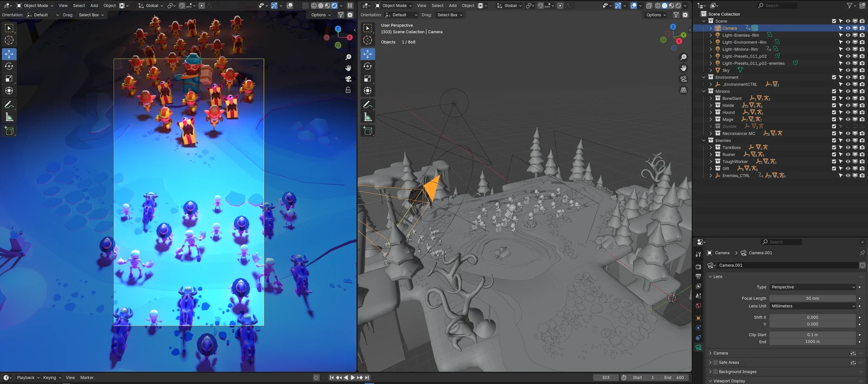The width and height of the screenshot is (868, 384).
Task: Select the Cursor tool in left viewport
Action: tap(9, 40)
